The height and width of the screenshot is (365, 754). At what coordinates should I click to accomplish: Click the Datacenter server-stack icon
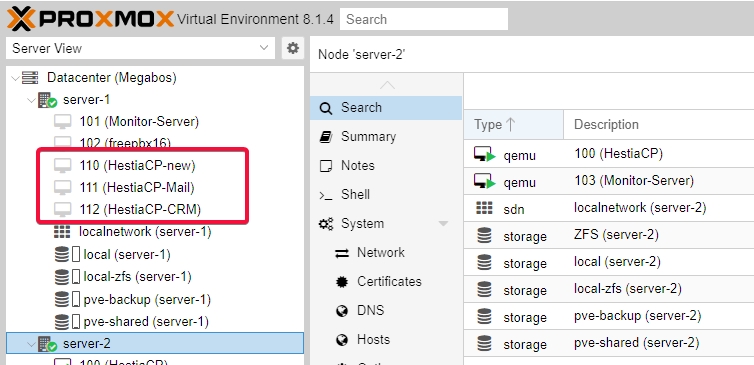[x=30, y=77]
